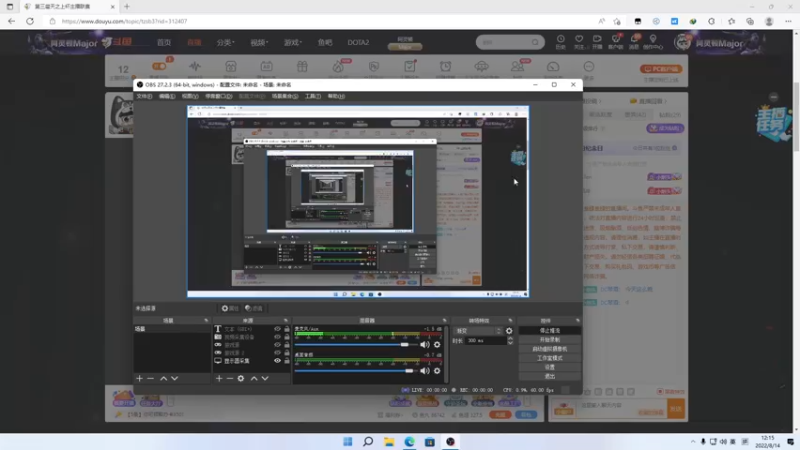Toggle visibility of the 显示器采集 source
The width and height of the screenshot is (800, 450).
pyautogui.click(x=277, y=361)
